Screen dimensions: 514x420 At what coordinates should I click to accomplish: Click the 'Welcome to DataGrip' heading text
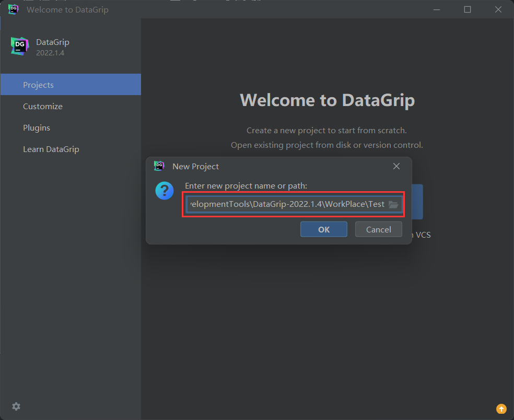[x=328, y=100]
